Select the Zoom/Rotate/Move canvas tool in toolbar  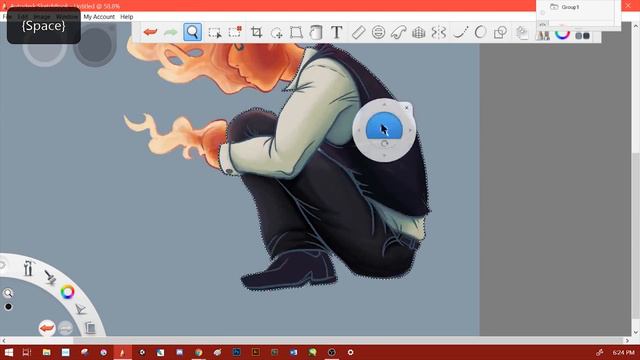(x=193, y=32)
